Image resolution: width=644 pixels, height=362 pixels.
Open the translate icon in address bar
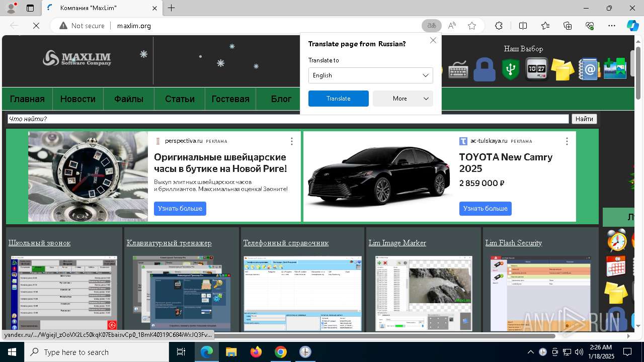(431, 26)
